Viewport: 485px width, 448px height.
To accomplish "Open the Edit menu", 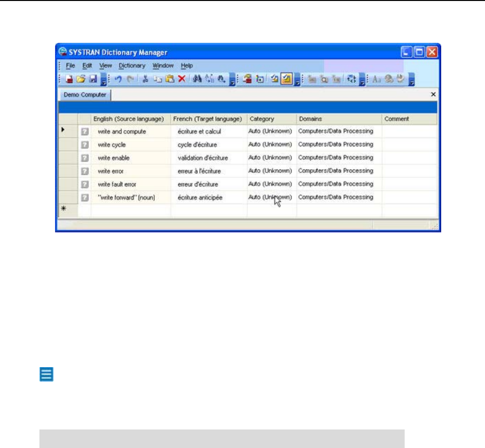I will point(87,66).
